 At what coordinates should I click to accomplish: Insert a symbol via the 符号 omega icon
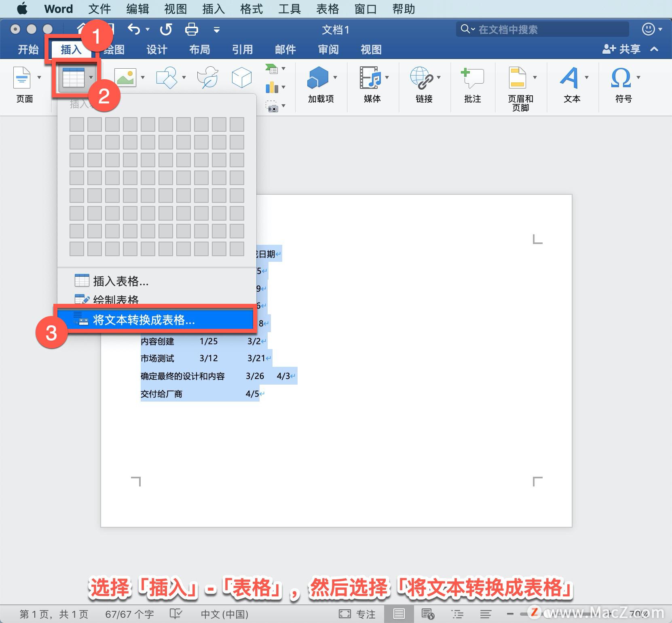click(x=622, y=78)
